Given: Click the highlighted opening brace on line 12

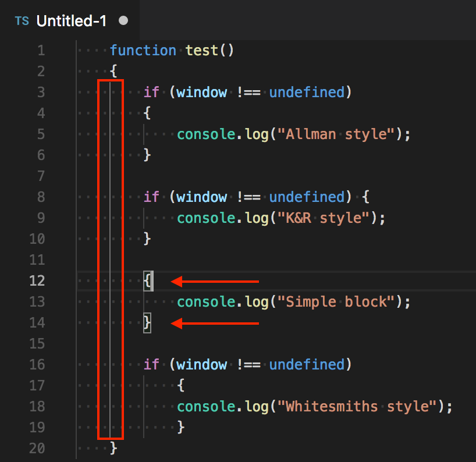Looking at the screenshot, I should point(147,280).
